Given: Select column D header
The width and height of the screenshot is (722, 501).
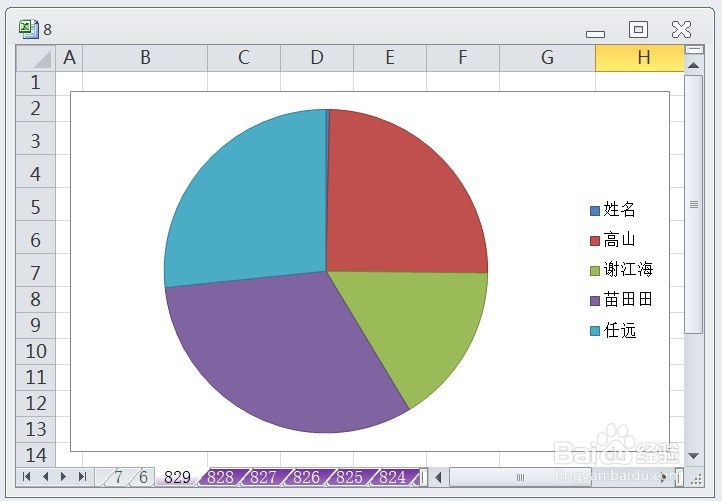Looking at the screenshot, I should tap(317, 58).
